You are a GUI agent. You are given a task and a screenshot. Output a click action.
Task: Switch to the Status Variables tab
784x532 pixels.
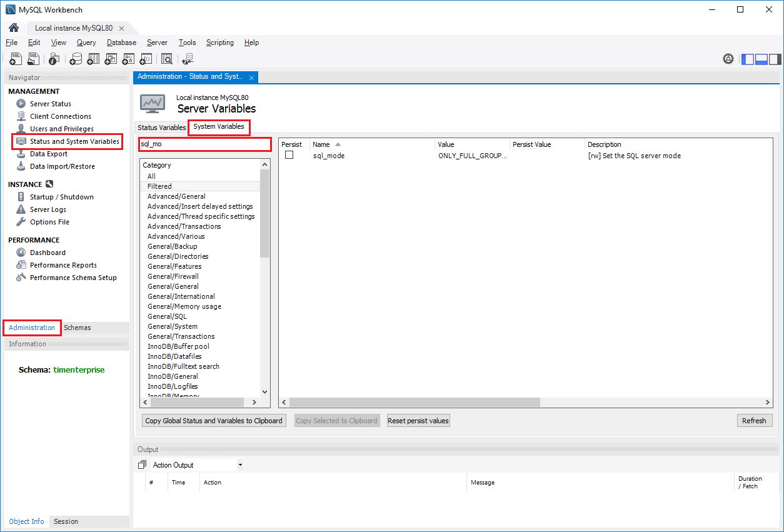(x=161, y=127)
